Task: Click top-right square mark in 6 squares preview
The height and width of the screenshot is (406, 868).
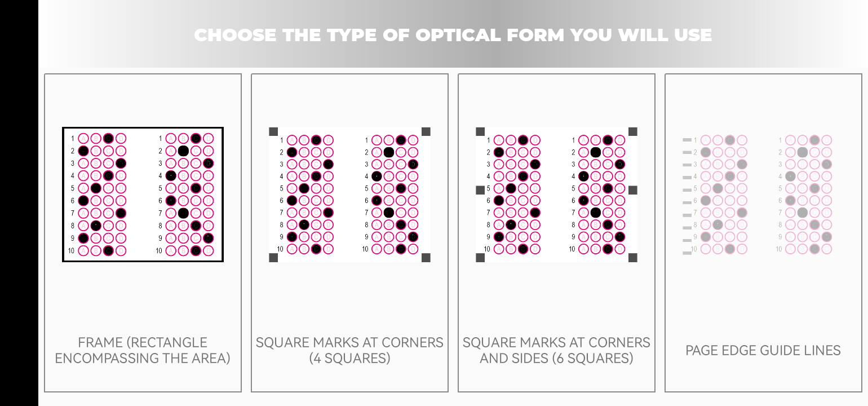Action: click(633, 131)
